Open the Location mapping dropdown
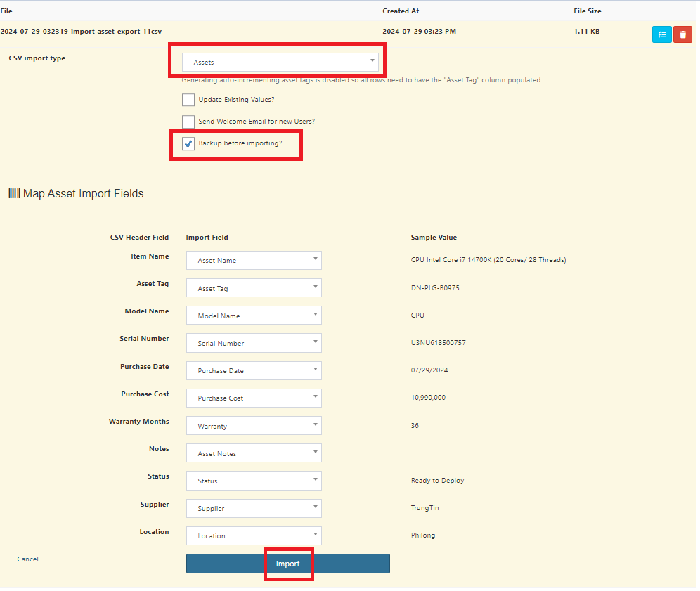The width and height of the screenshot is (700, 591). tap(254, 535)
